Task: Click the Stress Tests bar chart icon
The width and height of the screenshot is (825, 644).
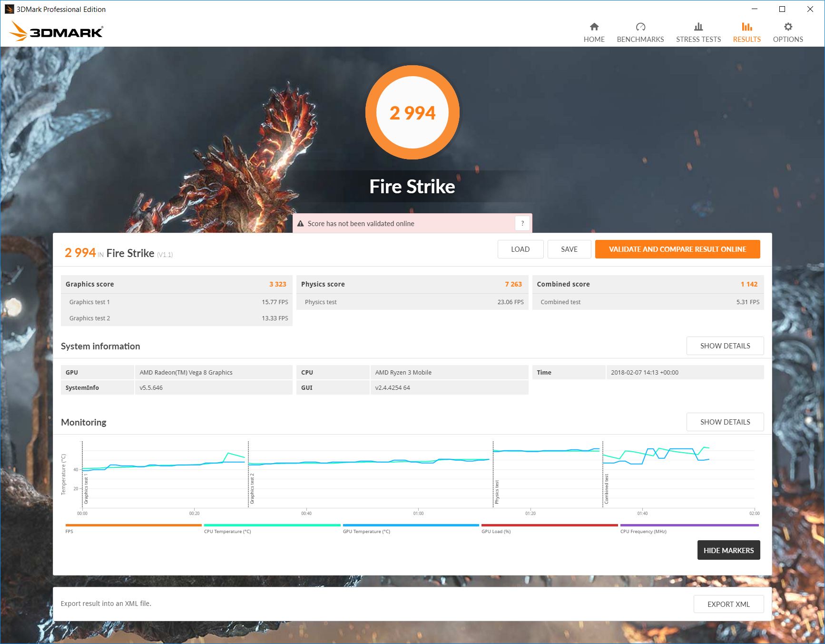Action: [x=698, y=27]
